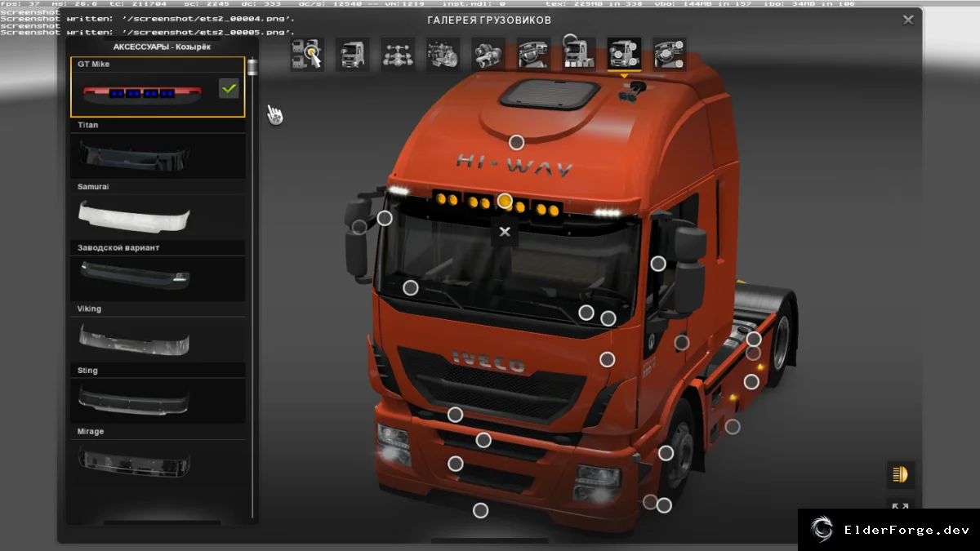Click the roof slot above HI-WAY lettering

[516, 142]
